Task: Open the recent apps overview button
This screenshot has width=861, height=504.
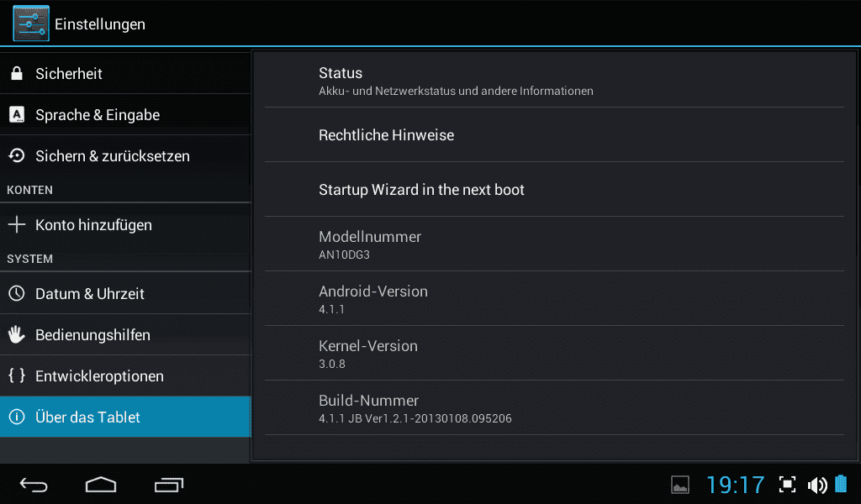Action: coord(169,485)
